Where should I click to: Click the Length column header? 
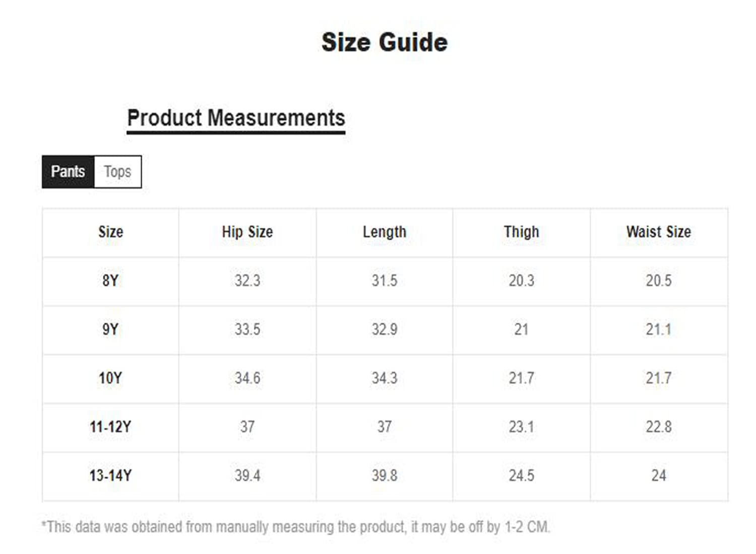tap(385, 232)
